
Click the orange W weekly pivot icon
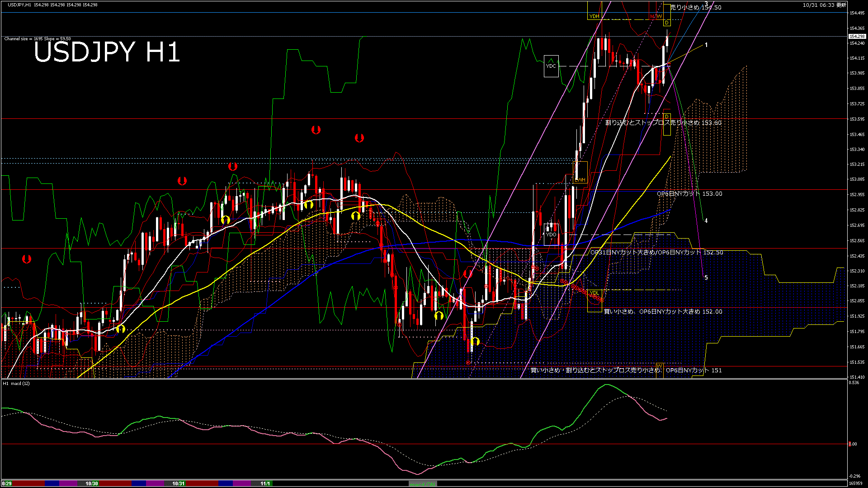click(660, 16)
